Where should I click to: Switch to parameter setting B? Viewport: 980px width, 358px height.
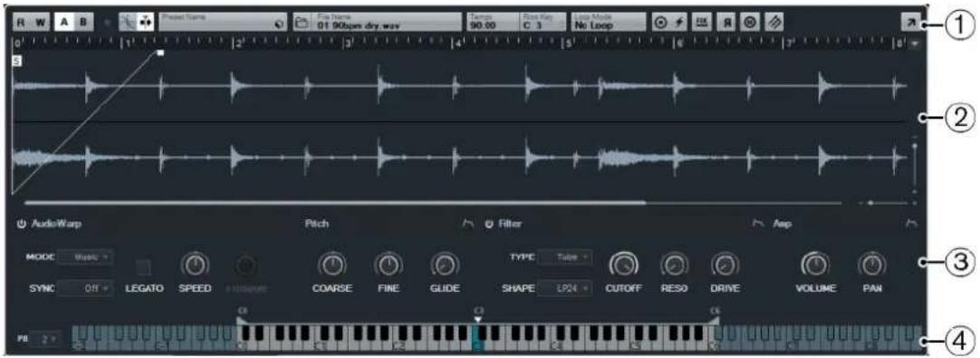(83, 23)
